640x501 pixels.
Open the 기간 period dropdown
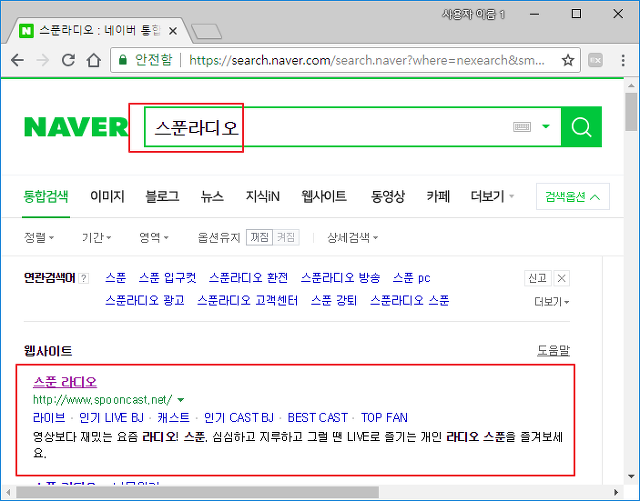tap(96, 237)
